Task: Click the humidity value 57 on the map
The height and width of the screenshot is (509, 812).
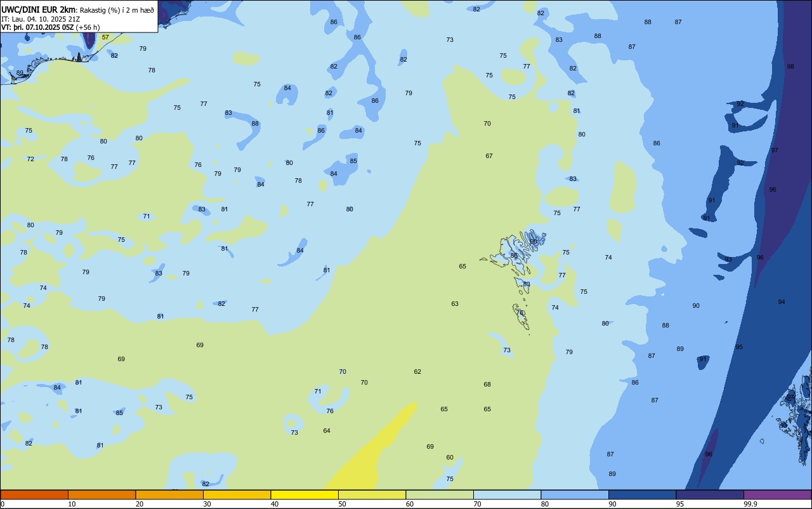Action: (105, 37)
